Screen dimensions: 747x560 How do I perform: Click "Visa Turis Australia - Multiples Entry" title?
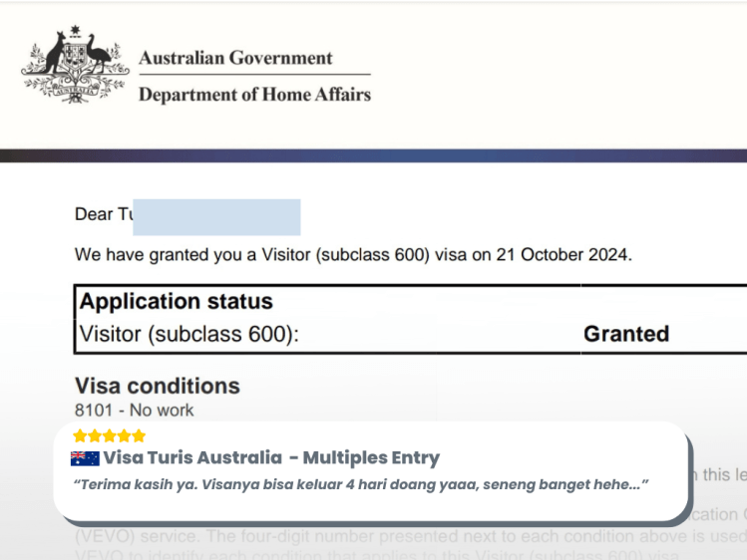tap(271, 458)
